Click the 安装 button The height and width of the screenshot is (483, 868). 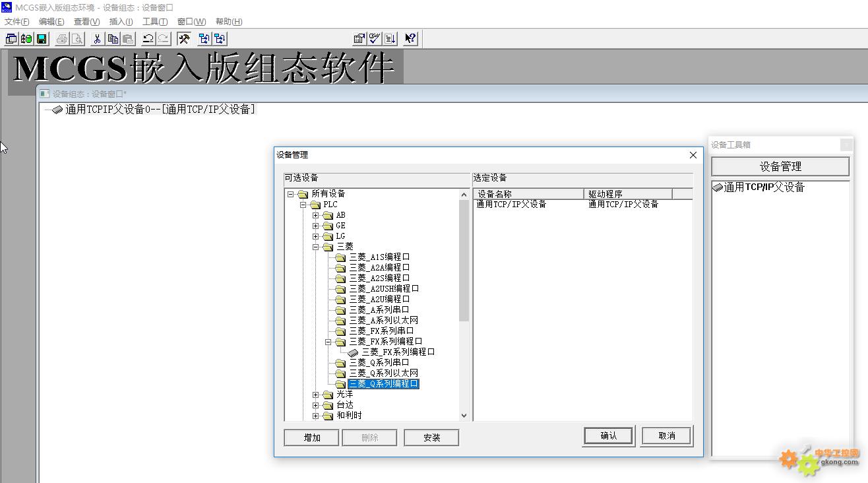pos(432,437)
